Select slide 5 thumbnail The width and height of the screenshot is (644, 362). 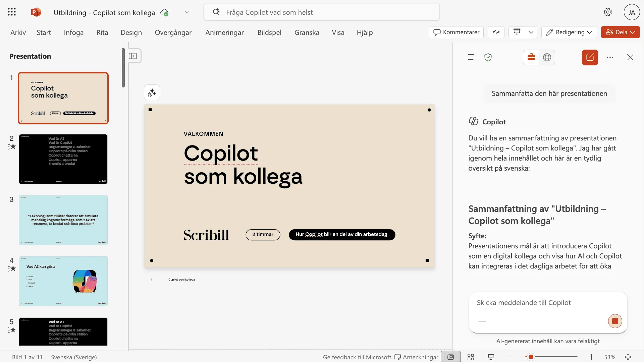point(63,331)
